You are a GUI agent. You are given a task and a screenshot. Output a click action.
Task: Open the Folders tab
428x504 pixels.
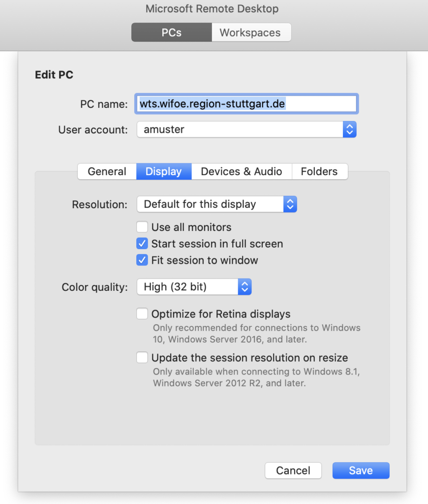319,172
